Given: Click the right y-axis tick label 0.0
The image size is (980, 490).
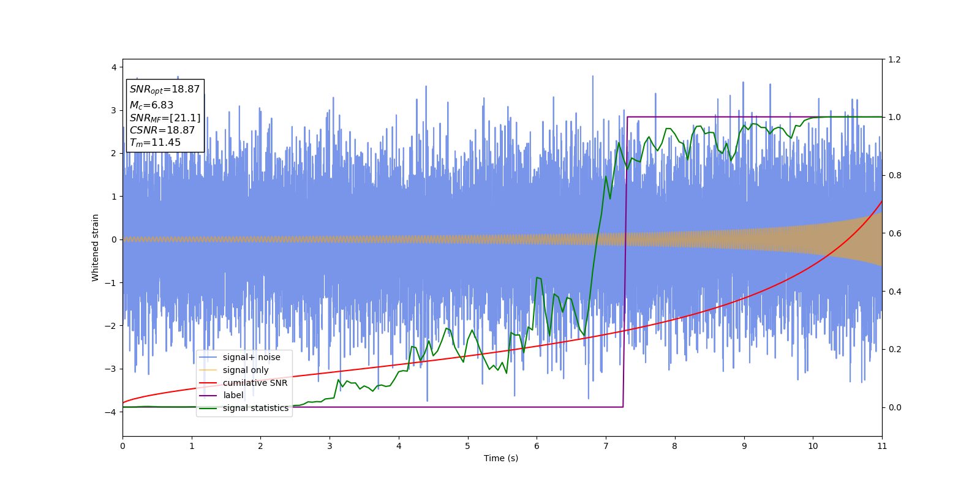Looking at the screenshot, I should 895,407.
